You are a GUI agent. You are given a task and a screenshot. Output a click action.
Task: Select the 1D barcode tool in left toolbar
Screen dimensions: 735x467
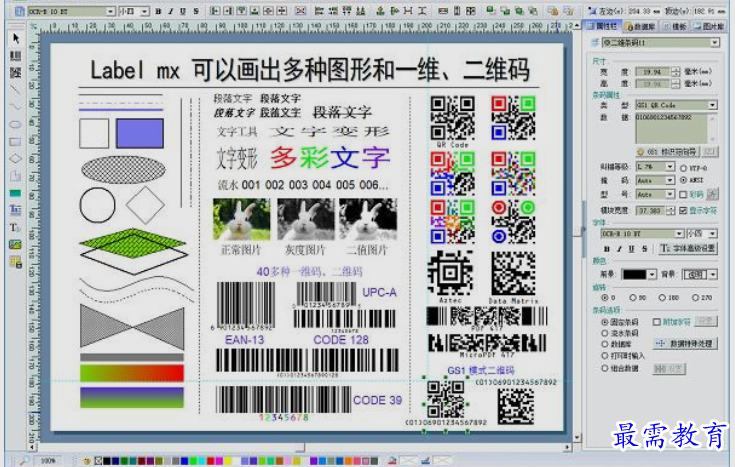pos(15,56)
